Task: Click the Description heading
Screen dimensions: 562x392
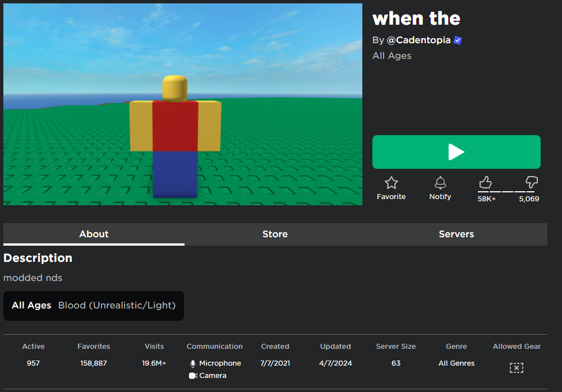Action: click(x=38, y=258)
